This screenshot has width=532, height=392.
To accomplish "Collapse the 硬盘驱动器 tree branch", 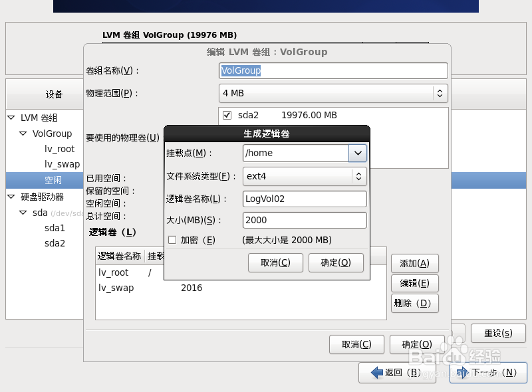I will pyautogui.click(x=11, y=196).
